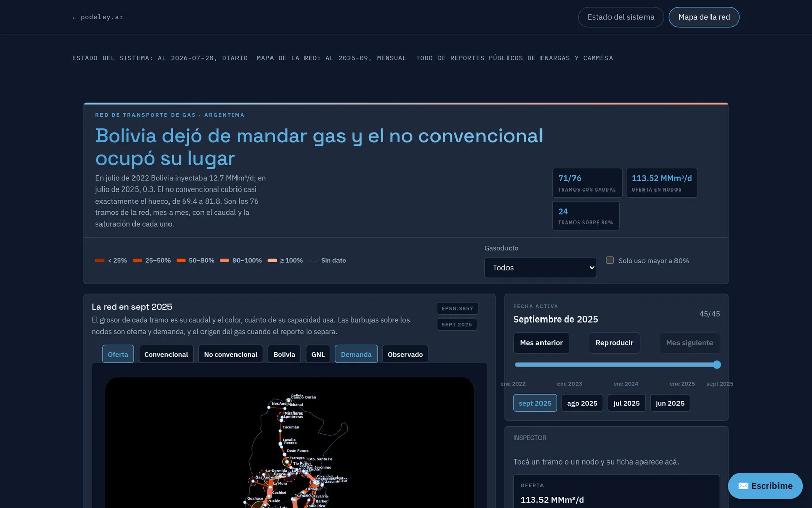Click the ene 2023 timeline label

[x=569, y=384]
